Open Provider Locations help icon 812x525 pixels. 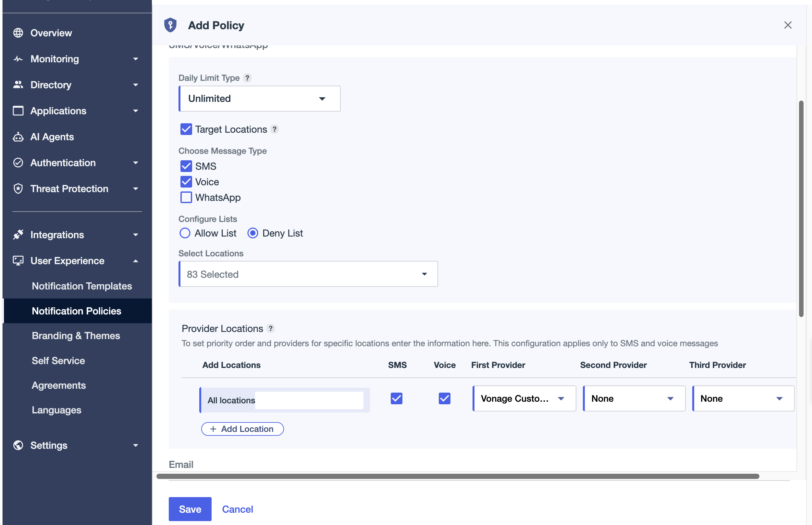(x=271, y=328)
